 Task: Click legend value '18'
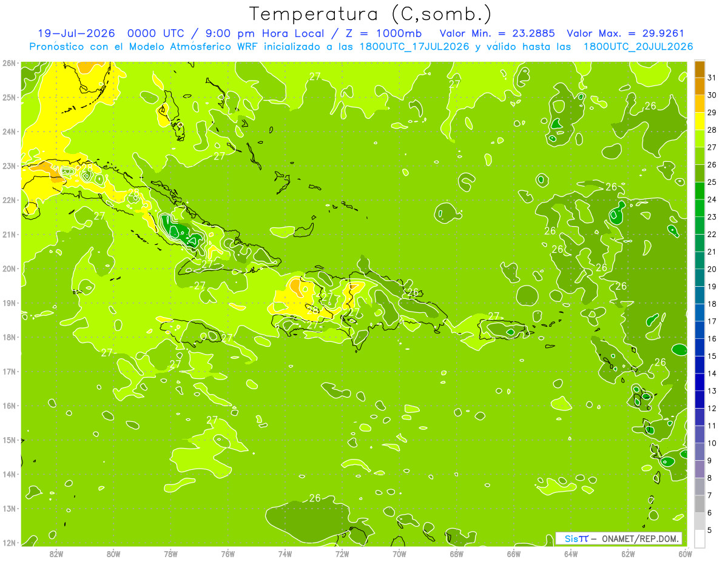[x=712, y=304]
